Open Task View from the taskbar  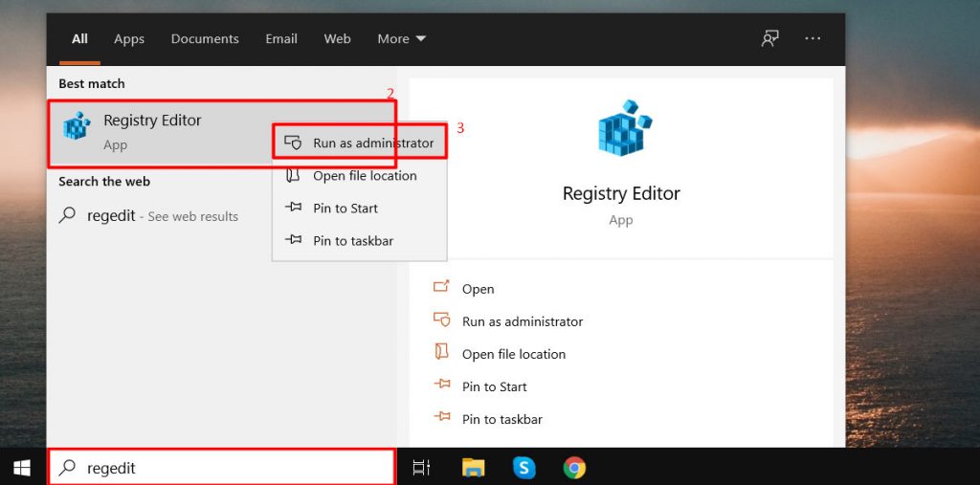pyautogui.click(x=421, y=468)
